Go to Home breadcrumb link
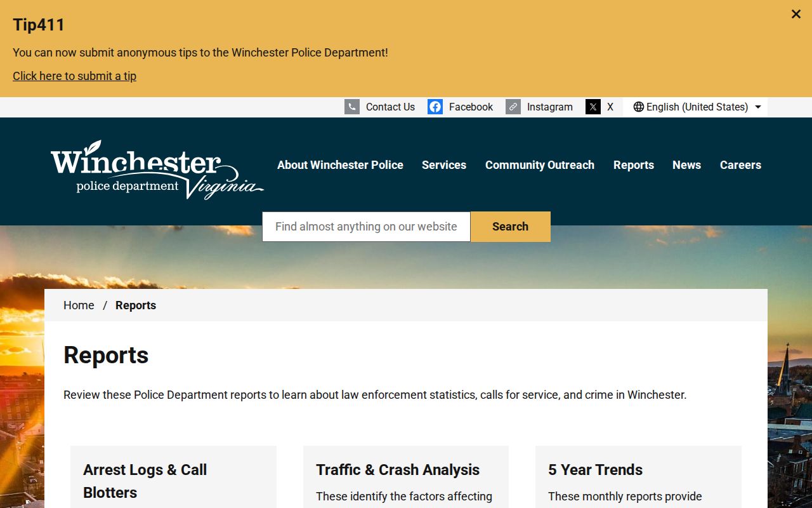Viewport: 812px width, 508px height. pyautogui.click(x=79, y=305)
